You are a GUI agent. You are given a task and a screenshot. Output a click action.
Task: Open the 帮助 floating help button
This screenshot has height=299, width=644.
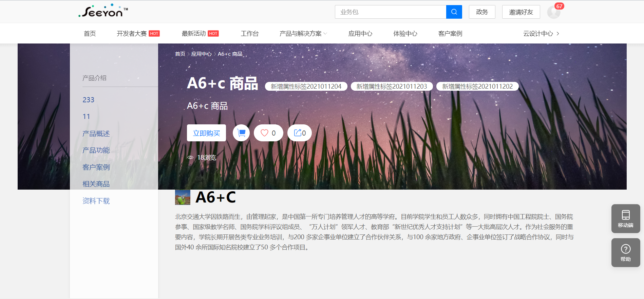[x=626, y=252]
